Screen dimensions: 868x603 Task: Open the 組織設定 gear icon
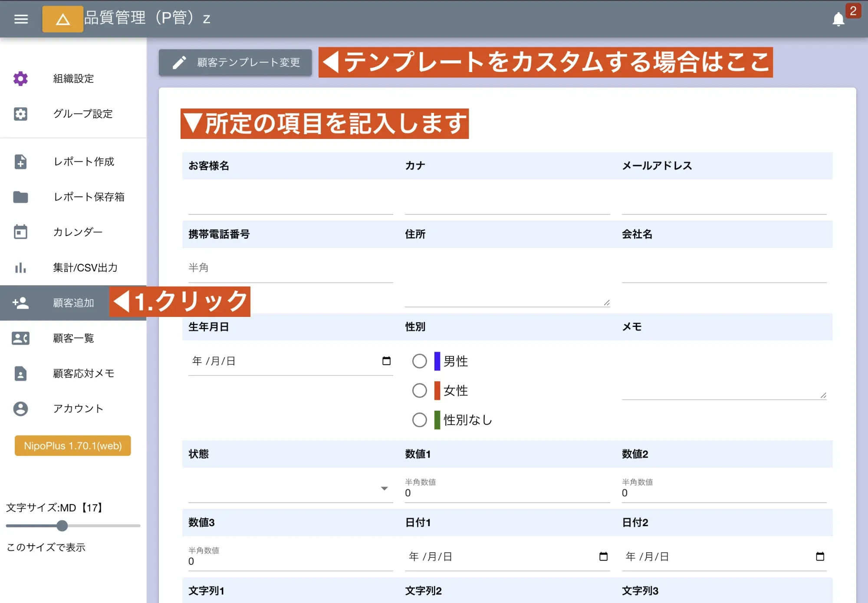pyautogui.click(x=20, y=79)
